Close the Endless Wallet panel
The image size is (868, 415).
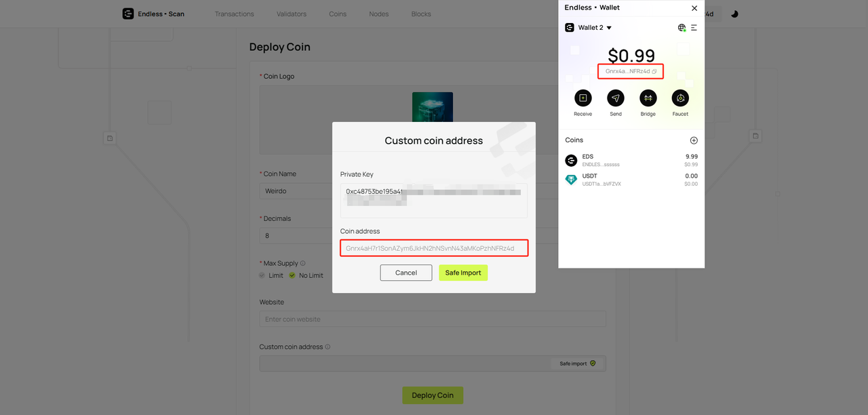click(694, 8)
